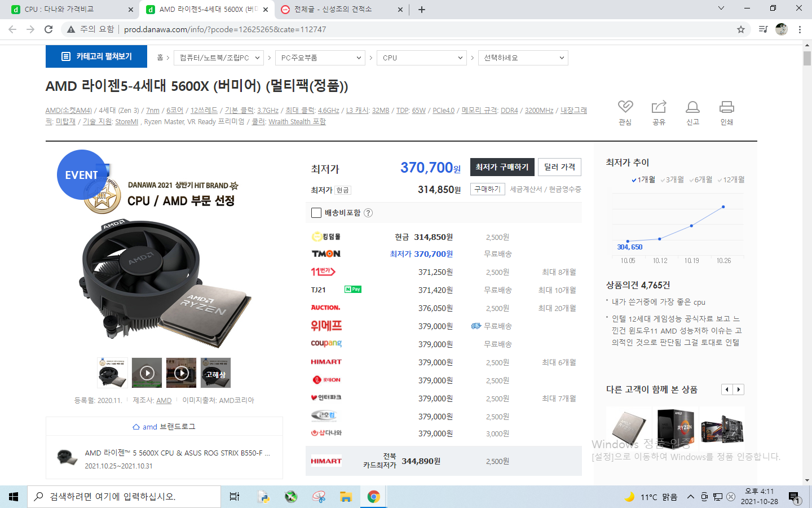This screenshot has height=508, width=812.
Task: Open the AUCTION seller logo
Action: click(x=325, y=308)
